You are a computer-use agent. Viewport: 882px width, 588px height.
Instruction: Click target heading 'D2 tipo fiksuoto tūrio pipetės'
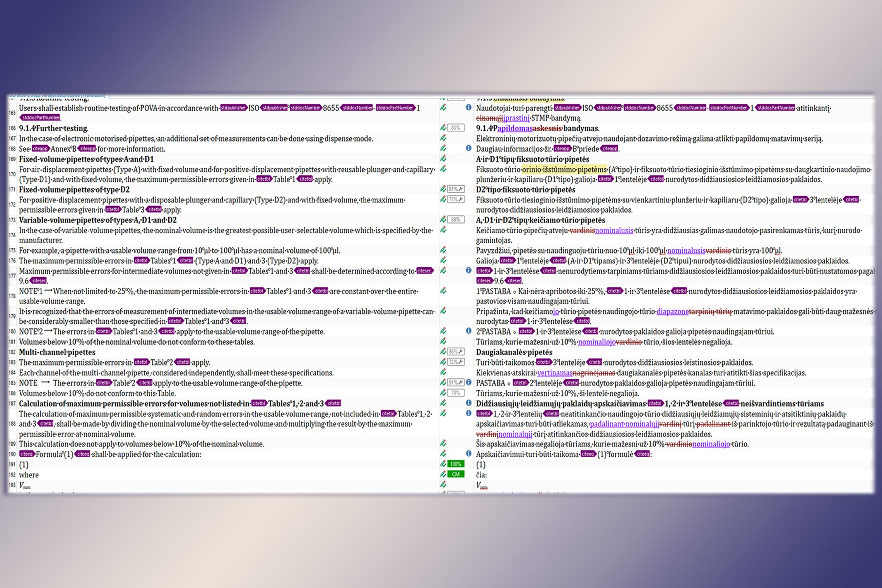coord(526,190)
